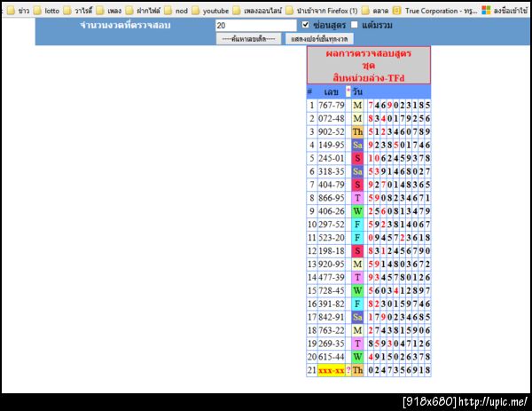This screenshot has height=411, width=532.
Task: Click the blue Sa day cell in row 17
Action: pos(357,317)
